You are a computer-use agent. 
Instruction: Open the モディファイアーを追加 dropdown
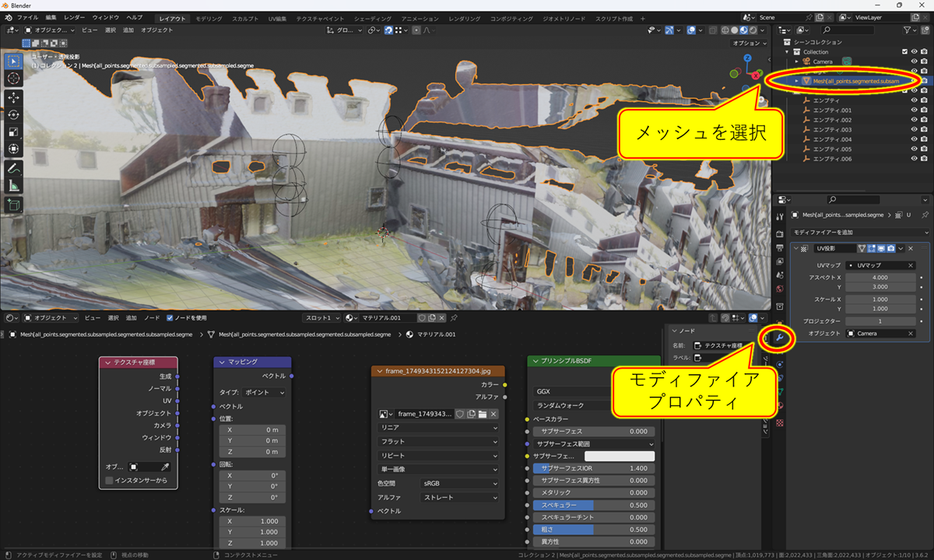[x=860, y=233]
